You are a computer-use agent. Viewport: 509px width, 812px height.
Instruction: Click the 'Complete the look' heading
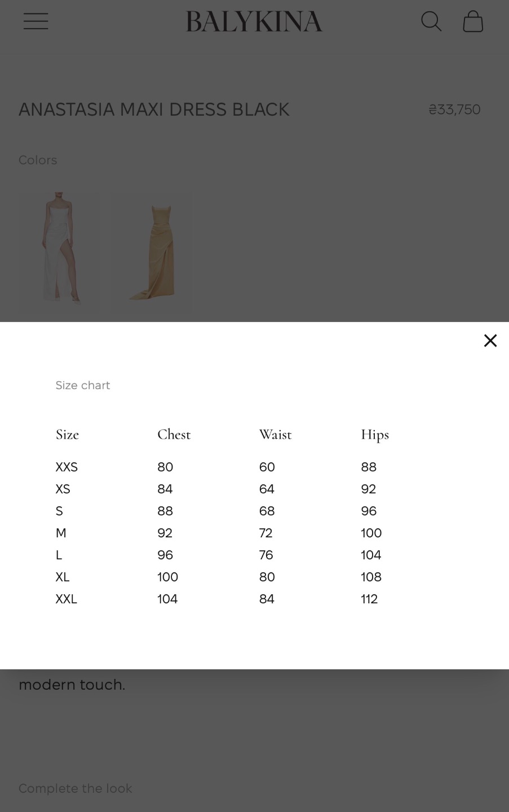[x=76, y=788]
